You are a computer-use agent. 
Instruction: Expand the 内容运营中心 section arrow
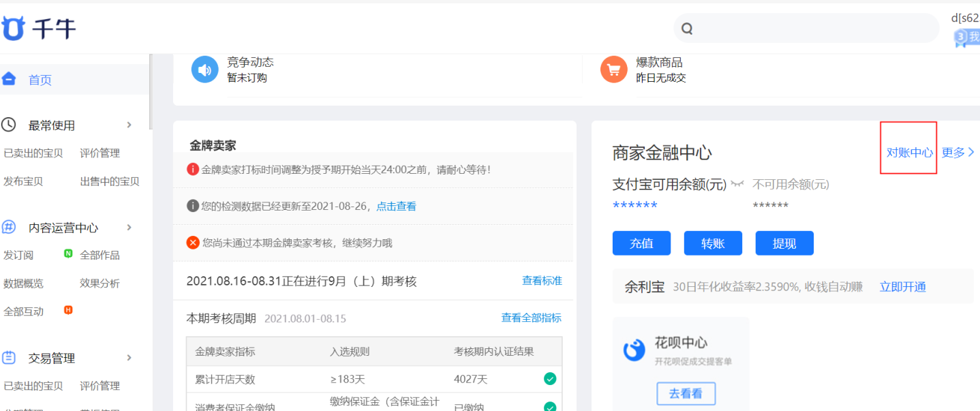click(129, 227)
